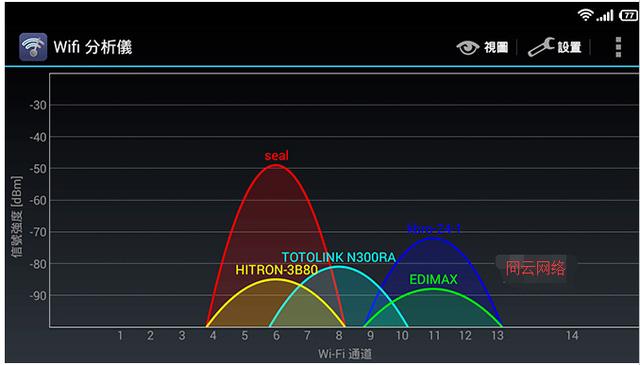Click the wrench settings icon
640x365 pixels.
click(541, 47)
